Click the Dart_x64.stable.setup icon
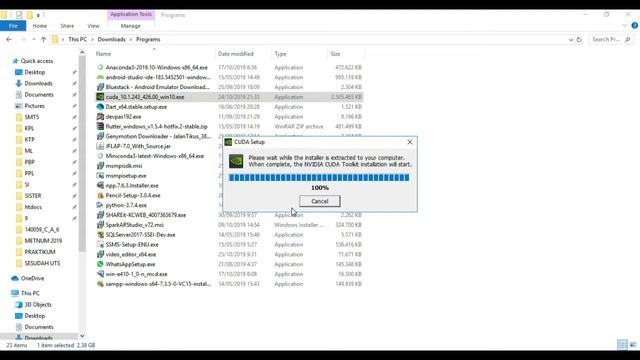Viewport: 640px width, 360px height. click(100, 107)
